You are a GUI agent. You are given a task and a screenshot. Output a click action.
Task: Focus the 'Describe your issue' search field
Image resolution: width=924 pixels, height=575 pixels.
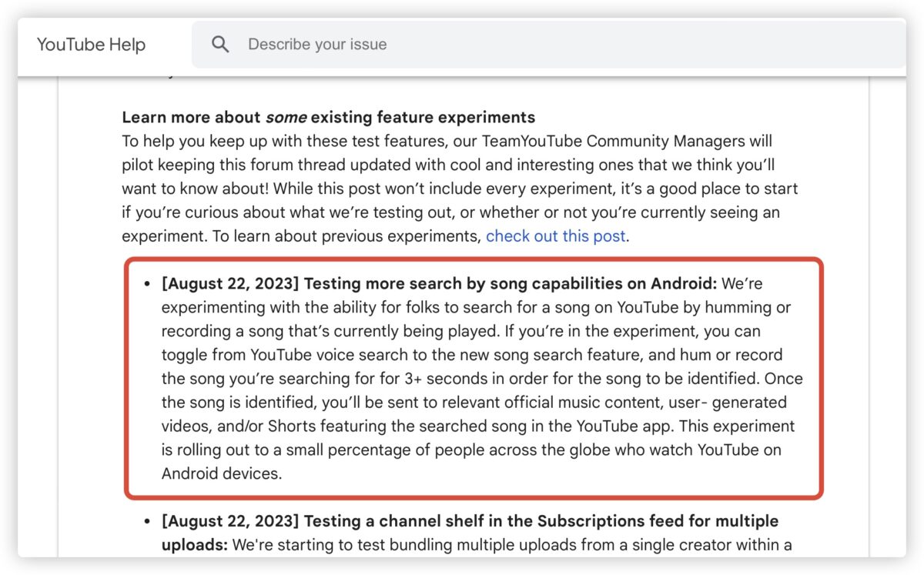[x=548, y=45]
